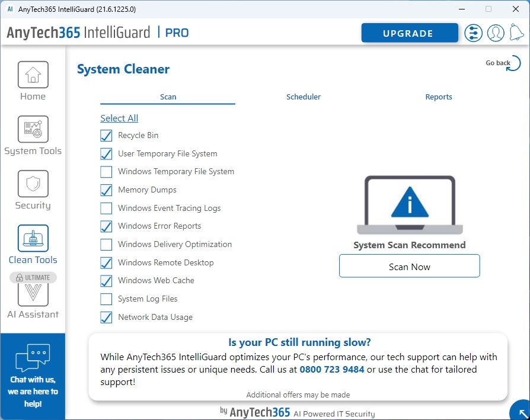Click the Scan Now button
This screenshot has height=420, width=530.
409,266
